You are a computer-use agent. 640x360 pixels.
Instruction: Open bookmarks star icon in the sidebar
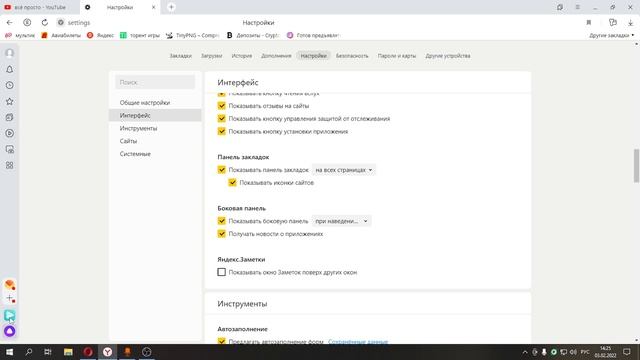[10, 101]
